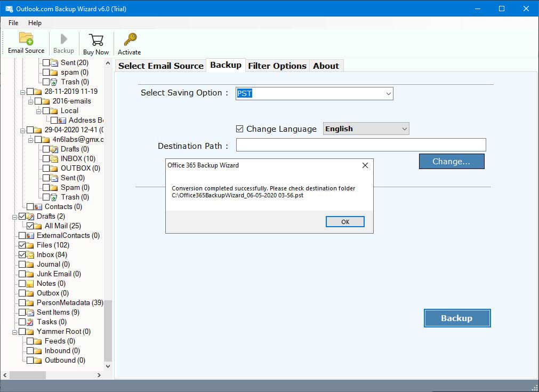Viewport: 539px width, 392px height.
Task: Click the Address Book contact card icon
Action: [x=62, y=121]
